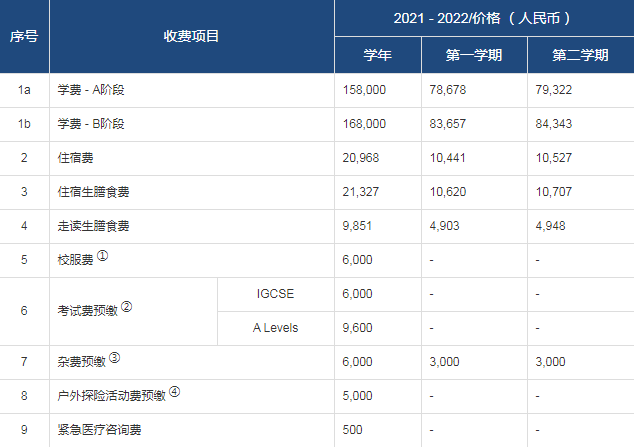The height and width of the screenshot is (447, 634).
Task: Click the 学费 - B阶段 row label
Action: (x=96, y=124)
